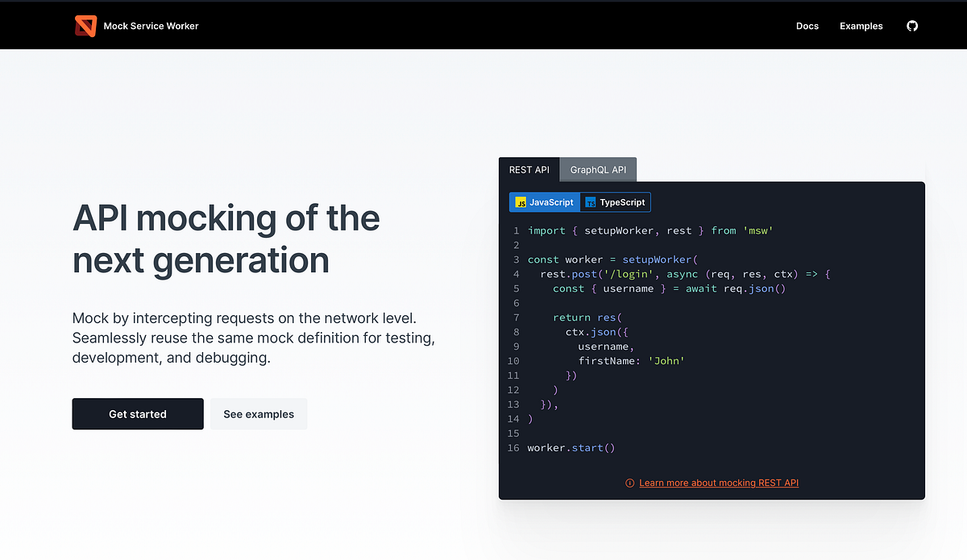Viewport: 967px width, 560px height.
Task: Click the "await req.json()" code line
Action: pyautogui.click(x=669, y=288)
